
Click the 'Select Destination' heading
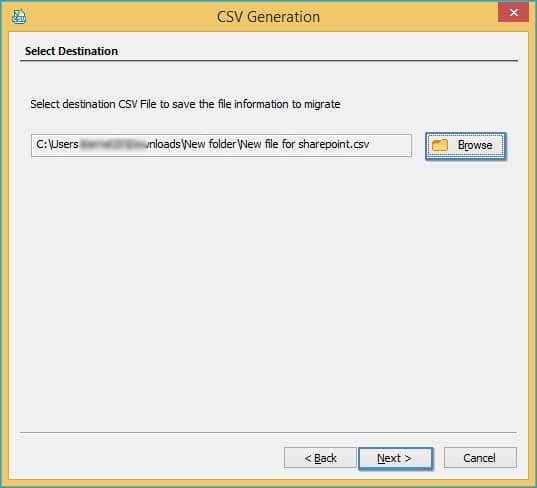[x=71, y=51]
